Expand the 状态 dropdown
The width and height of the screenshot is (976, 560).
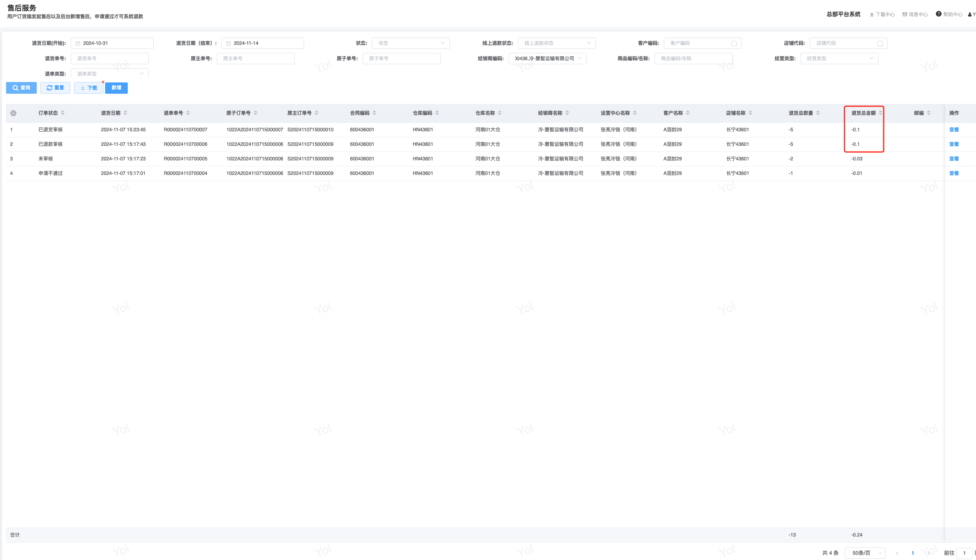pyautogui.click(x=410, y=43)
